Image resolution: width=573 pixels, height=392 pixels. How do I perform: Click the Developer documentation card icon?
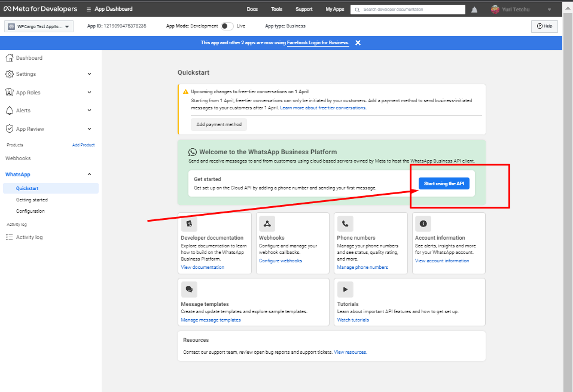coord(189,223)
